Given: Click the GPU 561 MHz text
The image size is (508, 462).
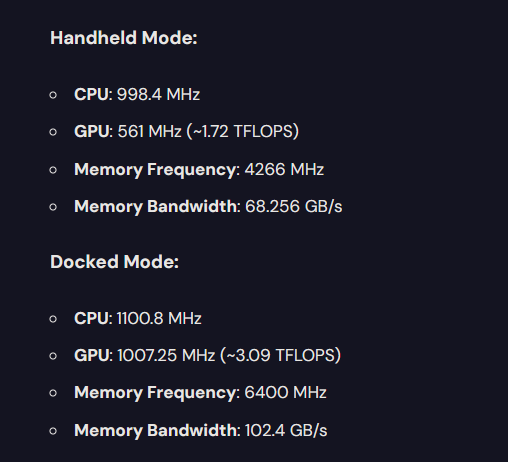Looking at the screenshot, I should (x=128, y=131).
